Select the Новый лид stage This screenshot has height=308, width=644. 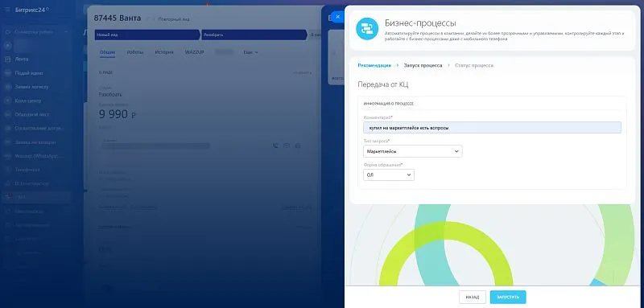(147, 35)
